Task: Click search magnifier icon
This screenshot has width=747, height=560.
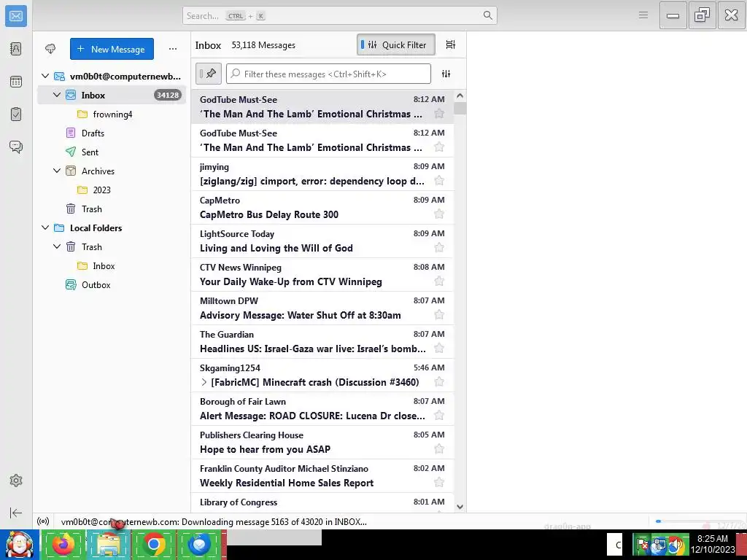Action: tap(487, 15)
